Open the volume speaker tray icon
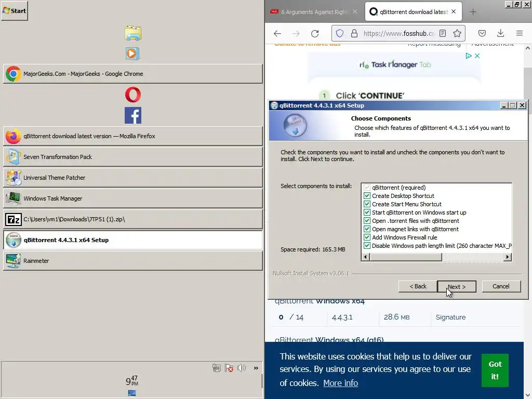Screen dimensions: 532x399 [x=242, y=368]
